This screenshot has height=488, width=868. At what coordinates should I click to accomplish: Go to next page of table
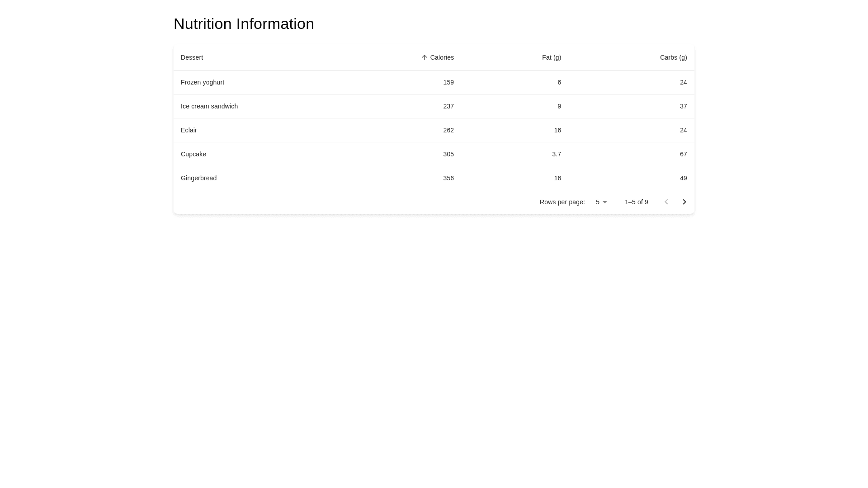point(684,202)
